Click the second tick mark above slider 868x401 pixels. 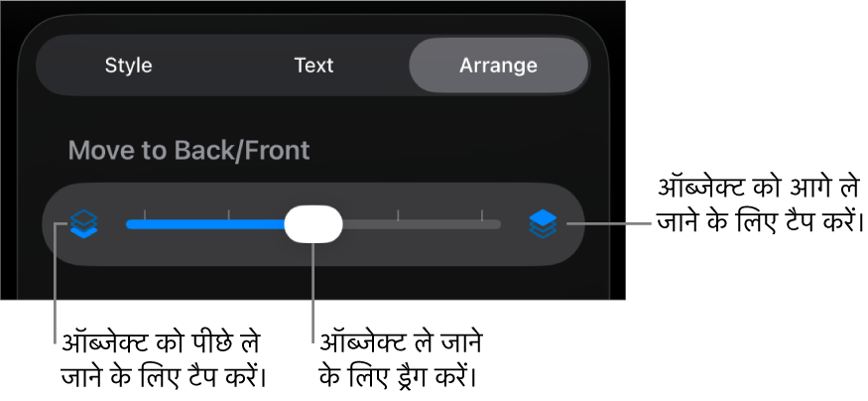coord(229,214)
